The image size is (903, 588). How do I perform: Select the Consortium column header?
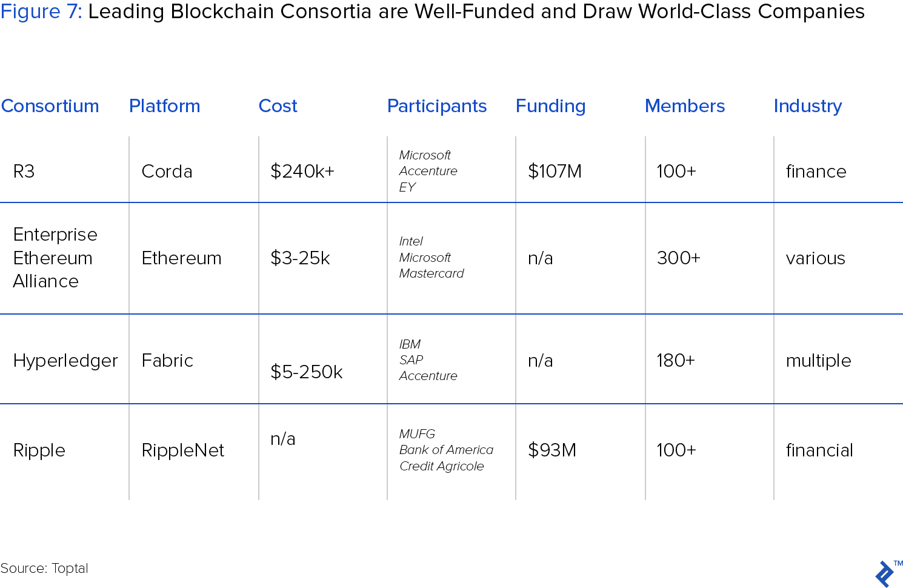coord(50,106)
